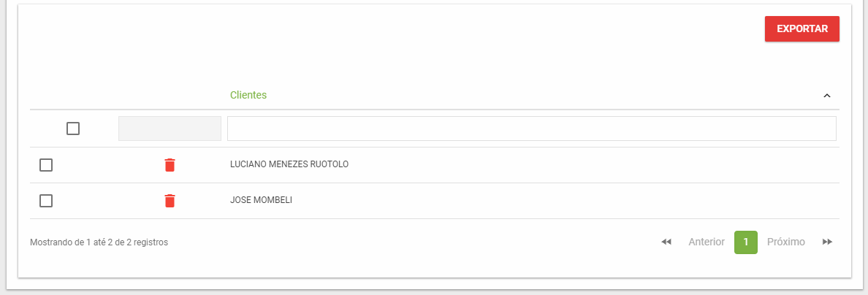Image resolution: width=868 pixels, height=295 pixels.
Task: Focus the Clientes filter text box
Action: [531, 129]
